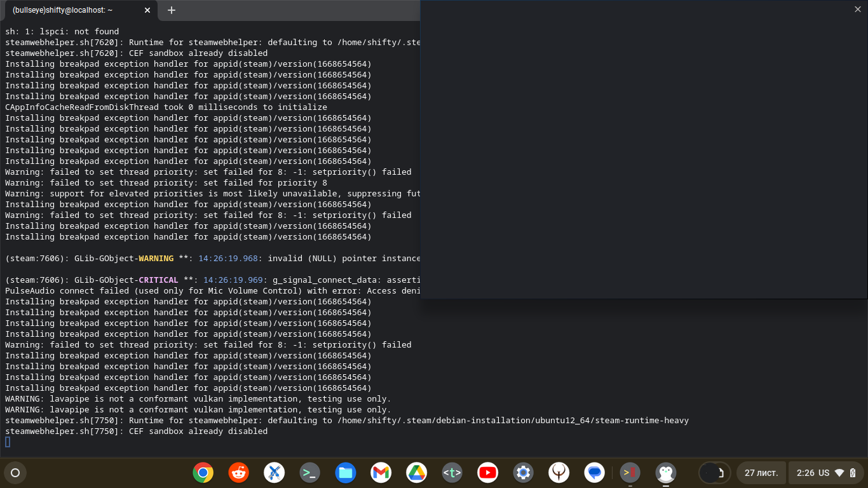Open the blue Files app
Viewport: 868px width, 488px height.
(x=345, y=473)
